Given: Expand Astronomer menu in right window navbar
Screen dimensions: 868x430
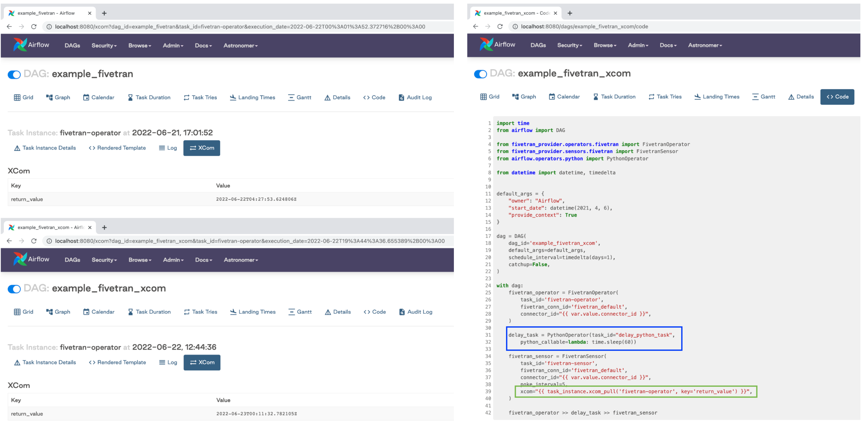Looking at the screenshot, I should click(705, 45).
